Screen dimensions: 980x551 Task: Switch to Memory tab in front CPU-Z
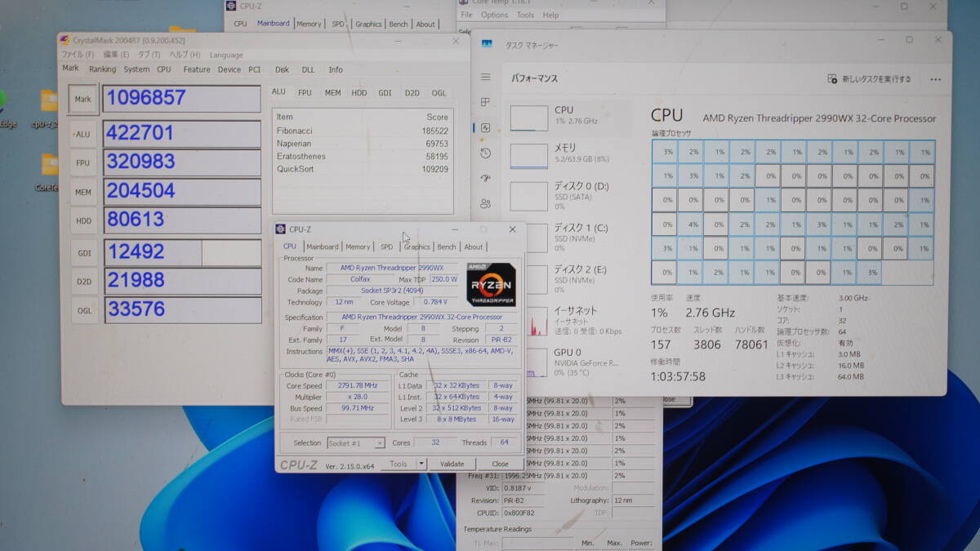(x=358, y=247)
